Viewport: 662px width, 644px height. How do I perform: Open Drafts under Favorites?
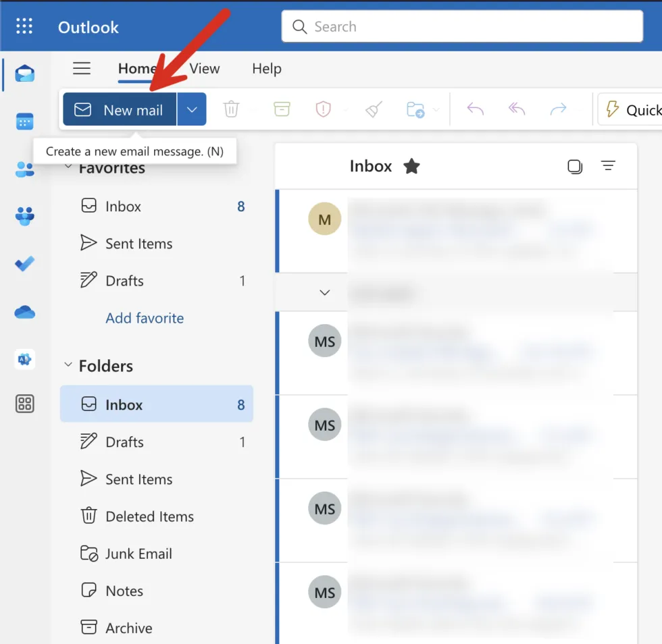pos(157,281)
